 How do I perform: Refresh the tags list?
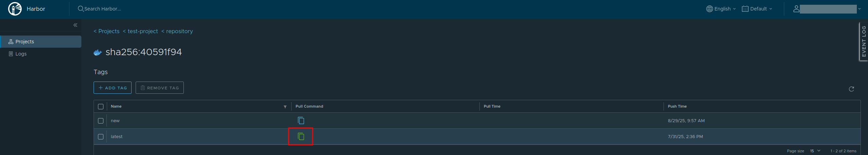(851, 89)
